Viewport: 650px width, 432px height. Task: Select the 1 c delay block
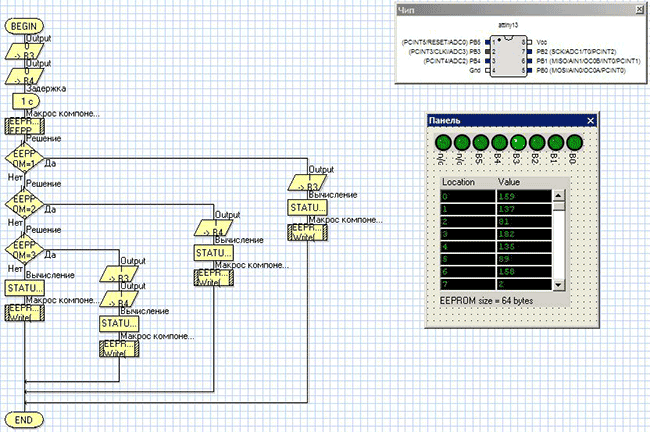tap(26, 101)
